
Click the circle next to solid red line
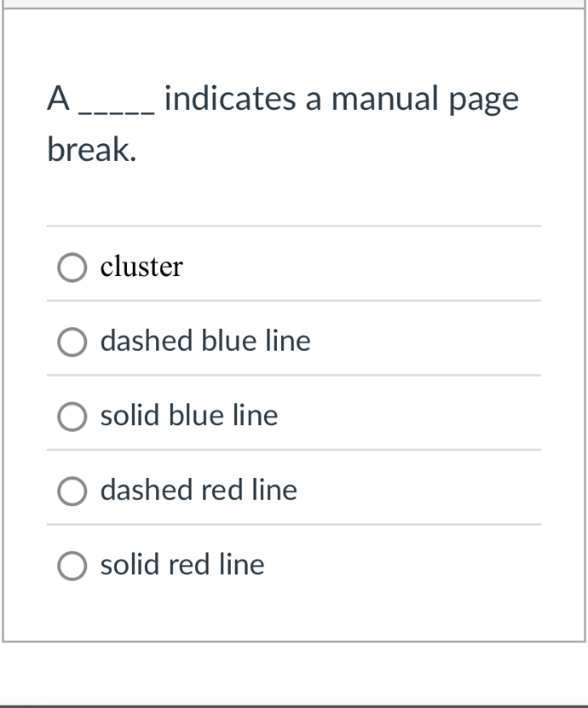(x=72, y=564)
